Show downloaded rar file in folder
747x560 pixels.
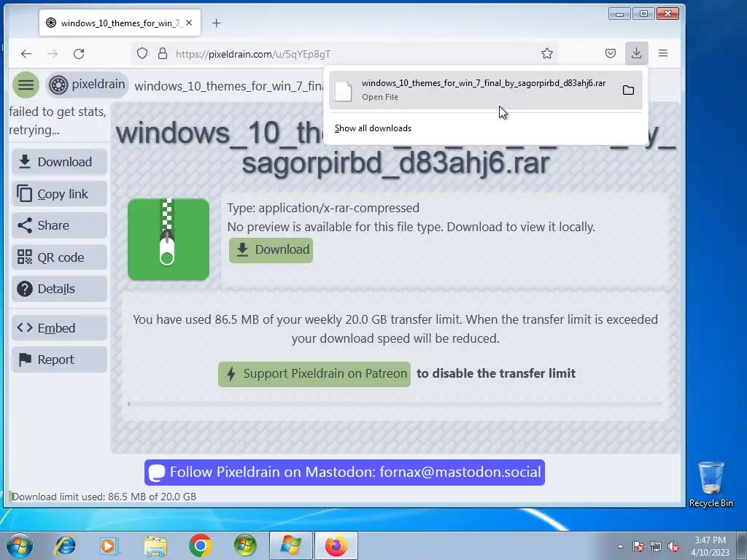[x=628, y=90]
